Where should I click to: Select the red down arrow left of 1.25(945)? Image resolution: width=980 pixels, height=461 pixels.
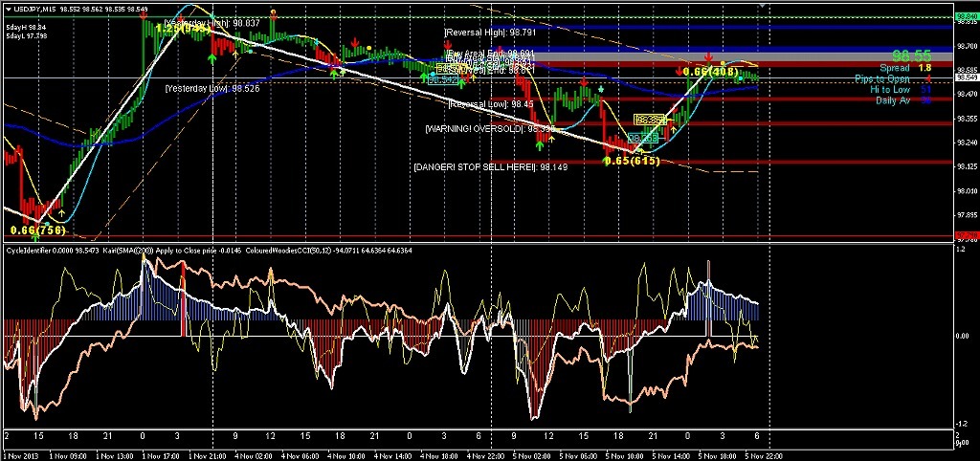(x=144, y=13)
